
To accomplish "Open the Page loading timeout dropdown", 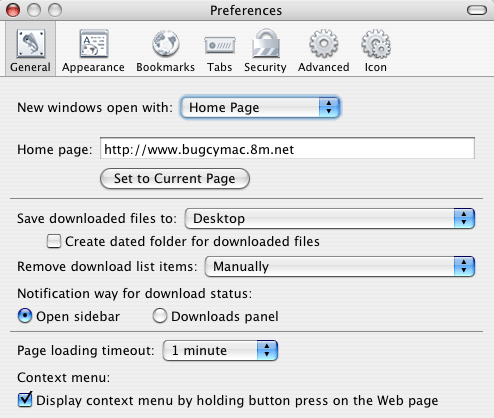I will (x=220, y=350).
